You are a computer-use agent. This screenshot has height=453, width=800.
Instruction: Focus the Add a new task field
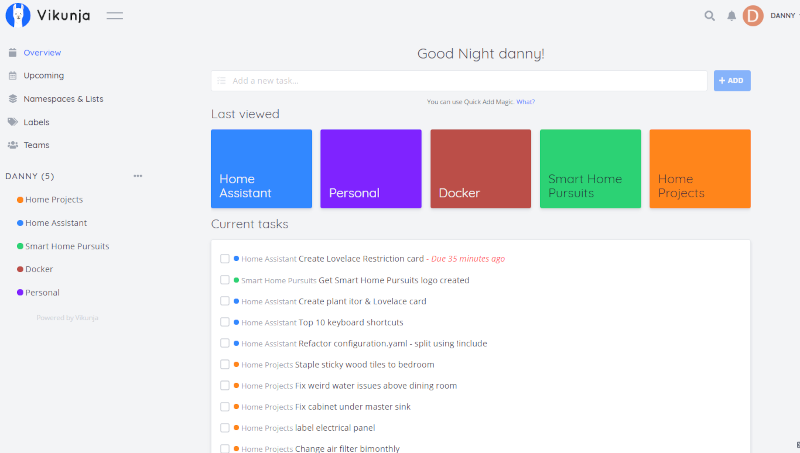tap(459, 81)
